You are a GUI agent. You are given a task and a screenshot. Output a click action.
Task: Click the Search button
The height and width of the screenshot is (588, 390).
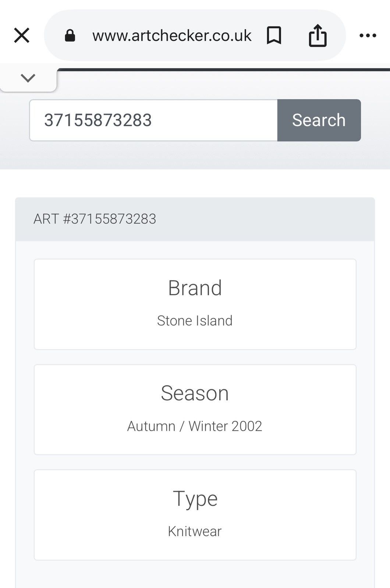pyautogui.click(x=319, y=120)
